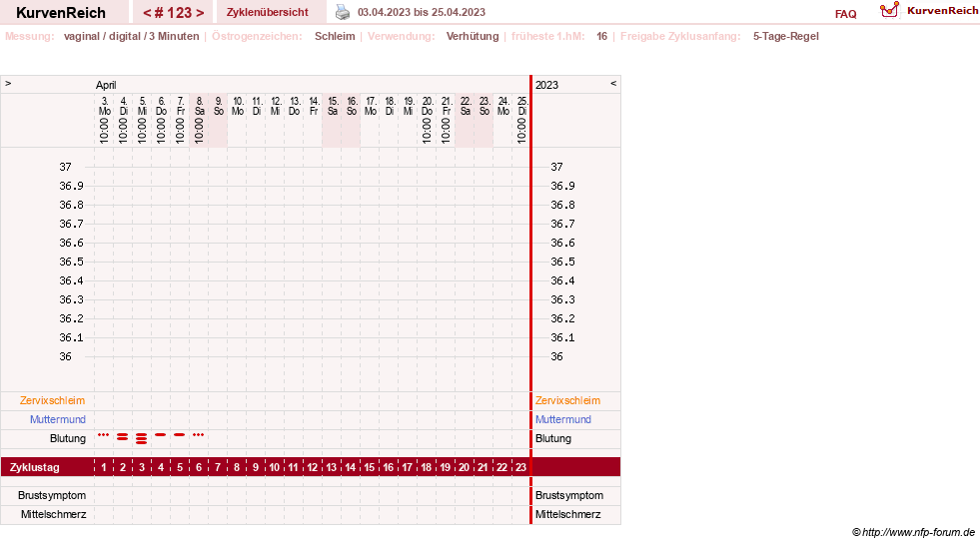Viewport: 980px width, 544px height.
Task: Click the right-side Muttermund label
Action: point(563,419)
